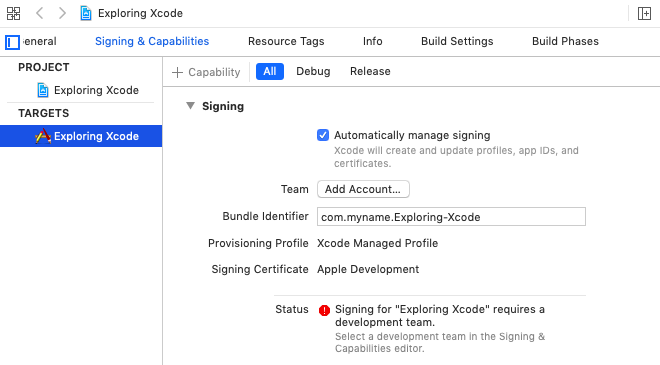Switch to the General tab

click(x=39, y=41)
